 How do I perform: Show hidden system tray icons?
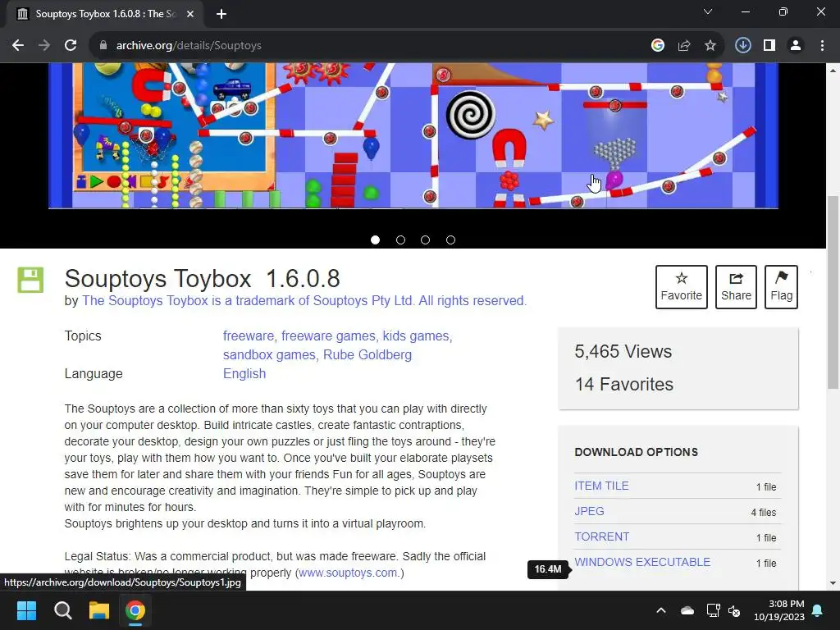(x=661, y=610)
